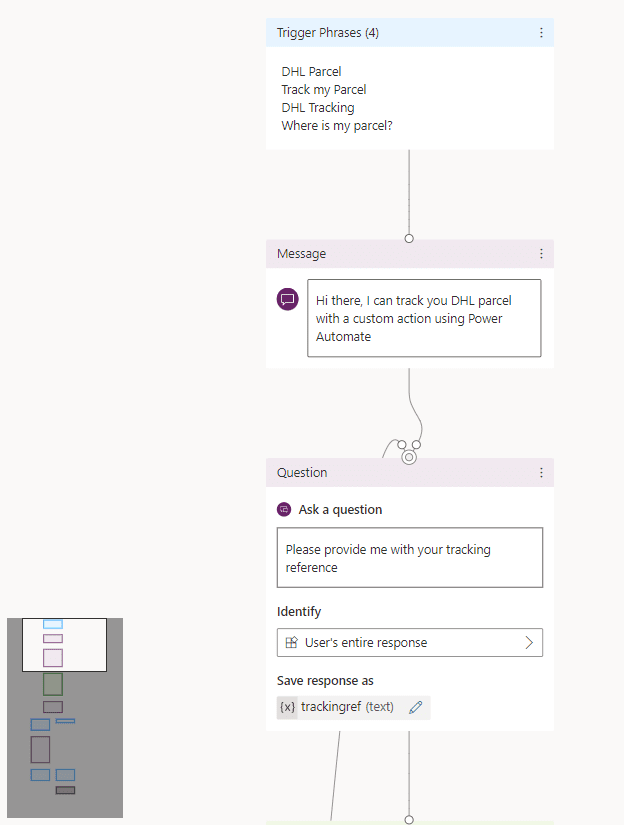The image size is (624, 825).
Task: Expand the User's entire response identify selector
Action: click(530, 643)
